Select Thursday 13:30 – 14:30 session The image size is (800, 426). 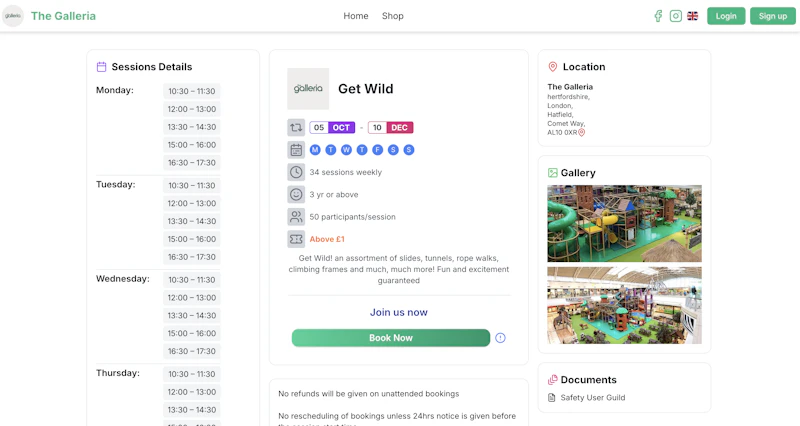click(192, 410)
